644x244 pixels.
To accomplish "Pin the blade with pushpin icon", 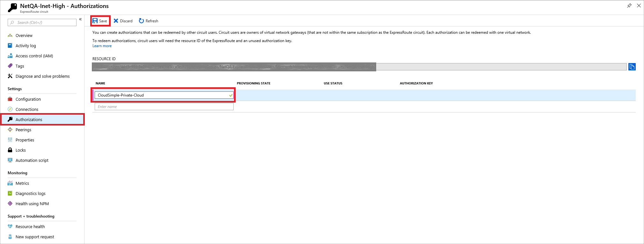I will point(629,6).
